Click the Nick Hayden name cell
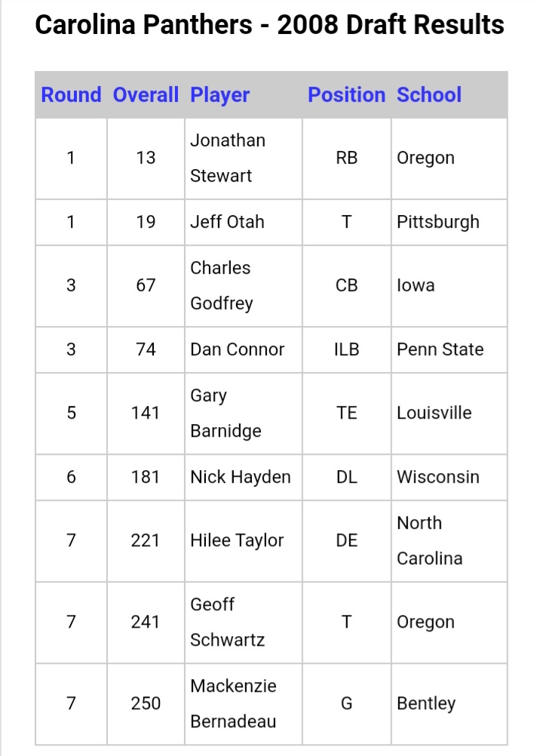 [244, 477]
